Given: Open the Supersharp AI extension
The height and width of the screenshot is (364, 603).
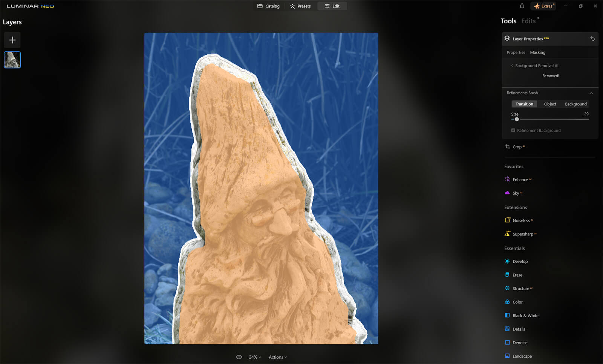Looking at the screenshot, I should coord(522,234).
